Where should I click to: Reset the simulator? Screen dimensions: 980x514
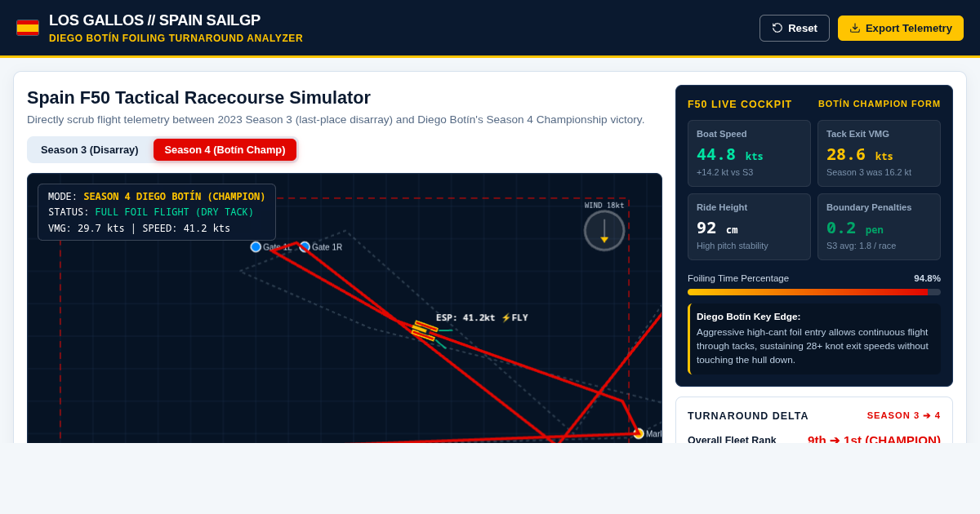tap(795, 28)
